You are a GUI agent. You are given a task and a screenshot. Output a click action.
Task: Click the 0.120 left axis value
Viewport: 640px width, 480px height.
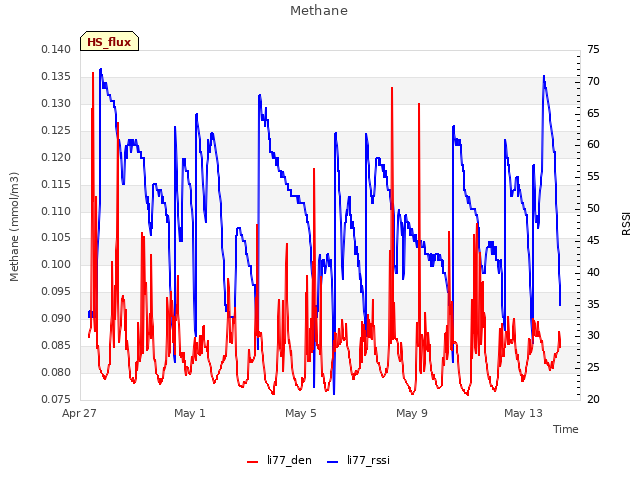(x=56, y=157)
